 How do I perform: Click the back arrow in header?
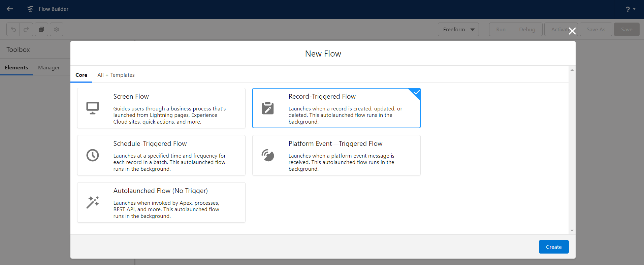click(x=10, y=9)
